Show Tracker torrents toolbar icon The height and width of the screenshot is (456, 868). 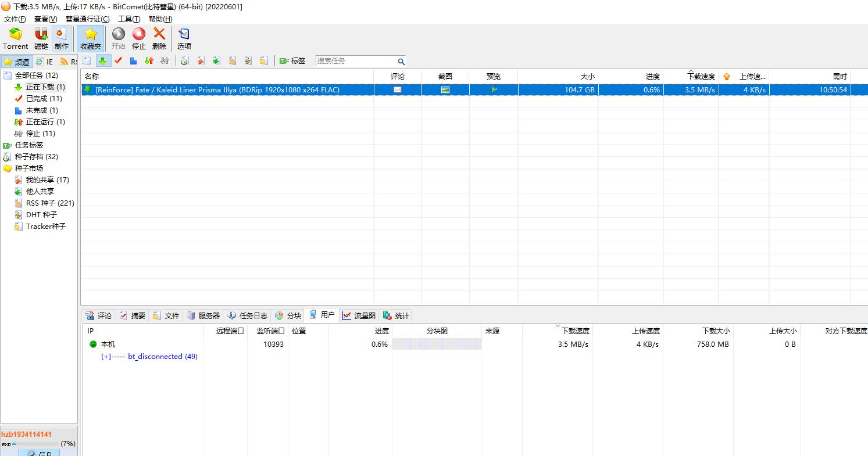coord(263,60)
